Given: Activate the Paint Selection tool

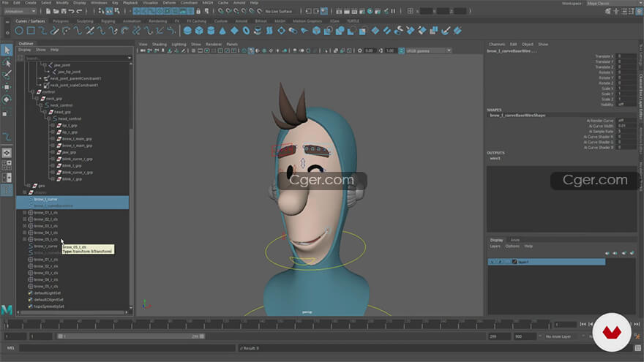Looking at the screenshot, I should (7, 75).
